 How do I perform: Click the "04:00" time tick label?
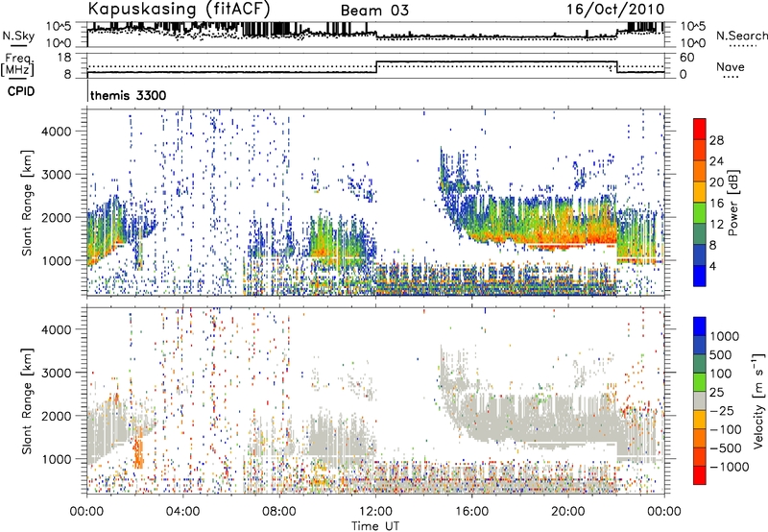[182, 512]
